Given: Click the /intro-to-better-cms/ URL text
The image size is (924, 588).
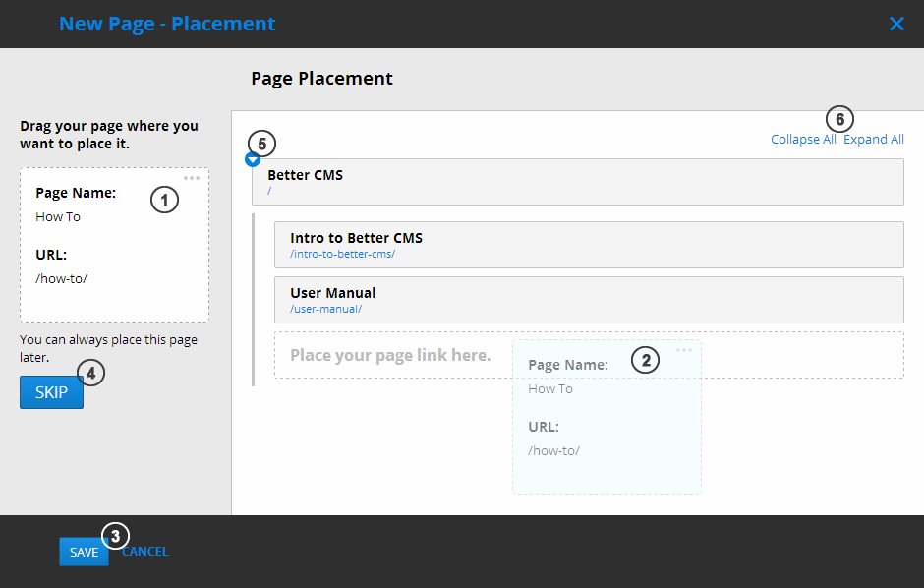Looking at the screenshot, I should click(x=342, y=254).
